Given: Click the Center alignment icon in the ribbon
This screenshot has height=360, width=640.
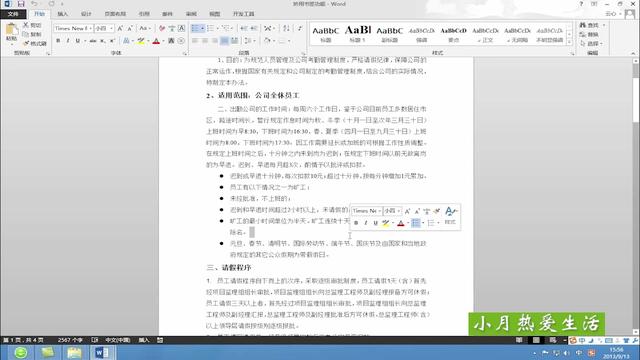Looking at the screenshot, I should pos(205,41).
